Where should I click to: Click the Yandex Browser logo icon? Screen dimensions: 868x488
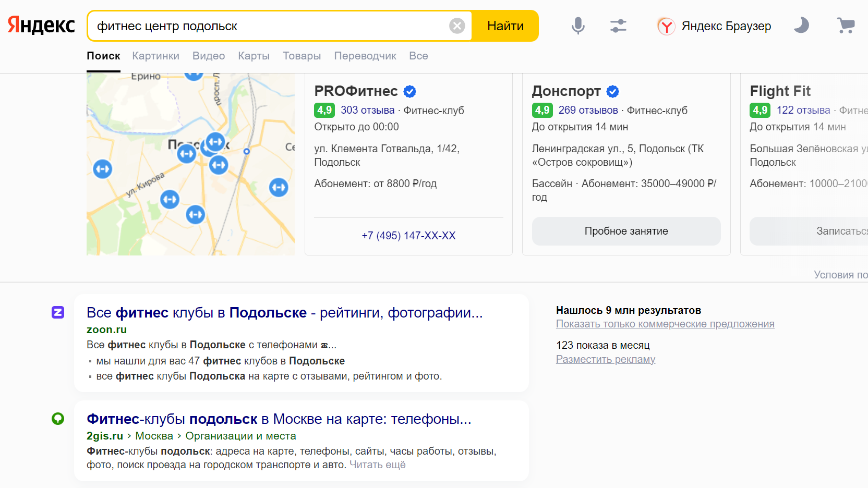(x=666, y=26)
